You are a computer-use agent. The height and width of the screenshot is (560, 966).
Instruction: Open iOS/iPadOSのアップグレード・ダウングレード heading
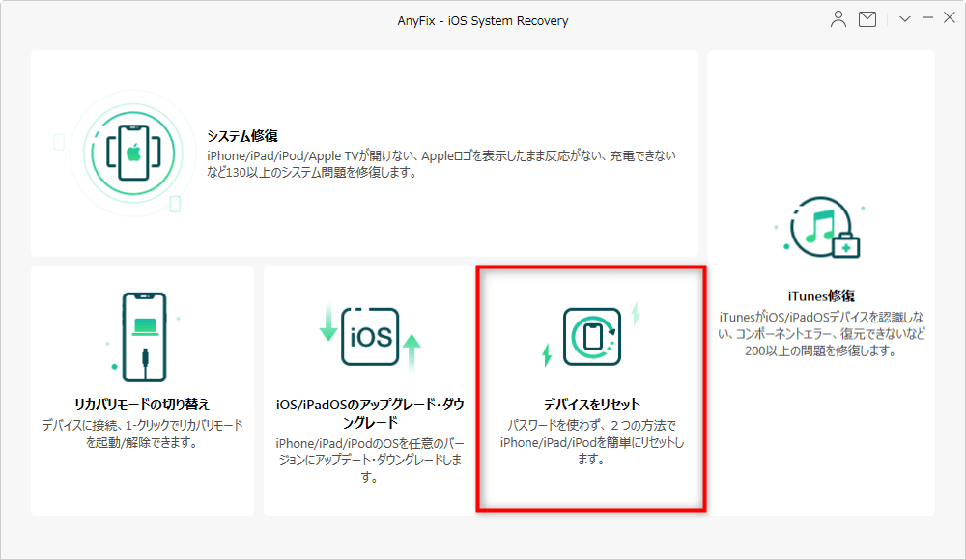370,413
